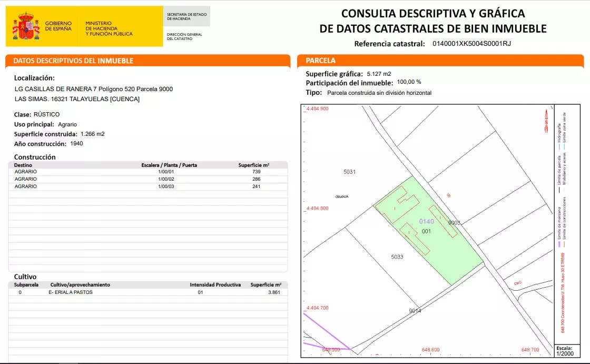Screen dimensions: 590x364
Task: Click the red 'CNO.' label on the map
Action: coord(518,283)
